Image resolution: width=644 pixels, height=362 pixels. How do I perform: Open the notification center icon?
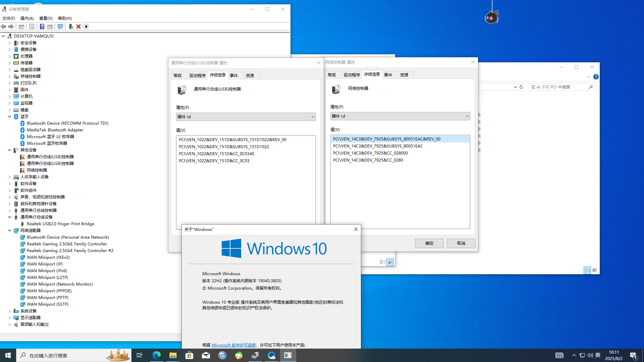click(634, 355)
